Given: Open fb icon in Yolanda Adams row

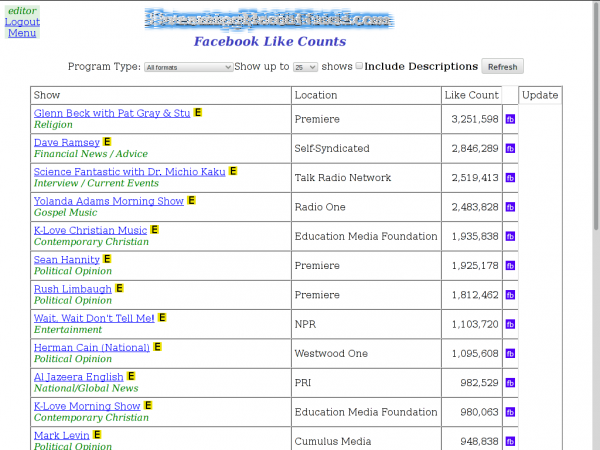Looking at the screenshot, I should coord(510,207).
